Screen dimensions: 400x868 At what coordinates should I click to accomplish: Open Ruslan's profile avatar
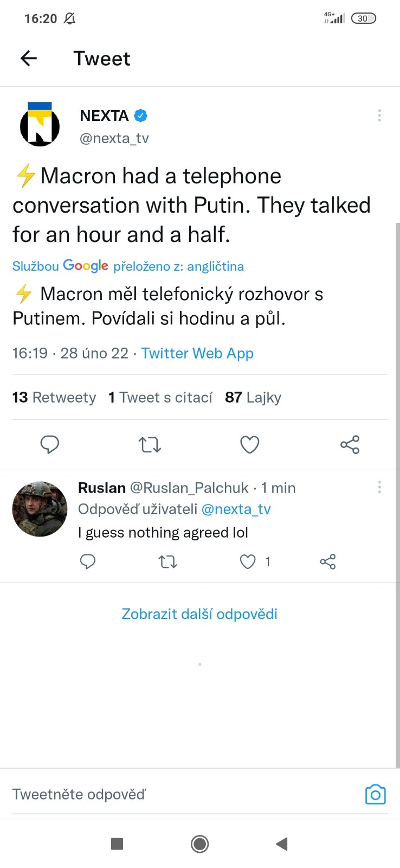tap(40, 509)
